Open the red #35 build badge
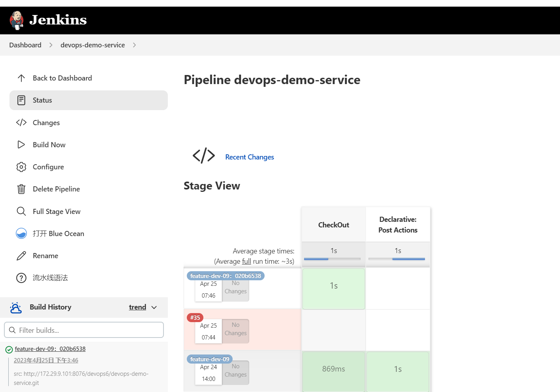This screenshot has width=560, height=392. (x=195, y=317)
